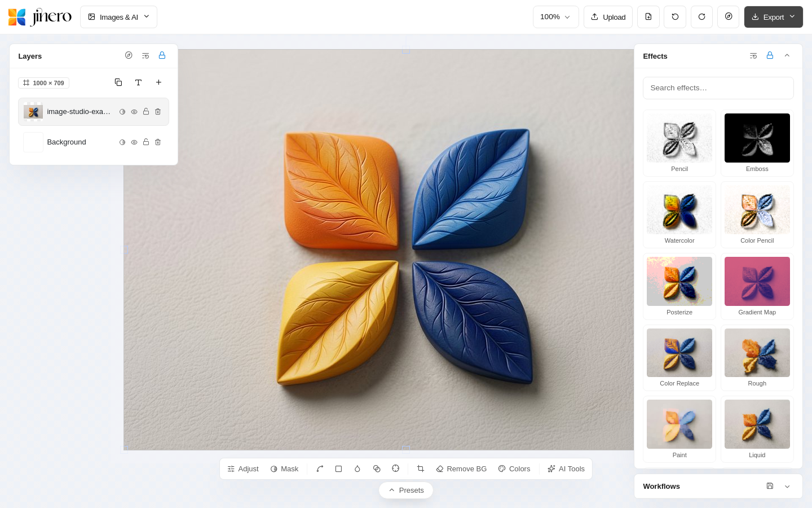Image resolution: width=812 pixels, height=508 pixels.
Task: Click Remove BG in the toolbar
Action: pyautogui.click(x=461, y=469)
